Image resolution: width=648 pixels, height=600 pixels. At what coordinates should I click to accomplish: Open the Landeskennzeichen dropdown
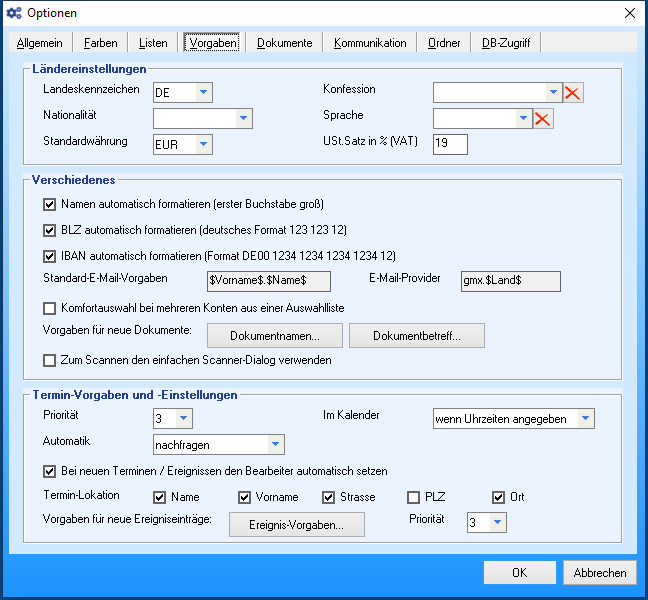coord(203,93)
